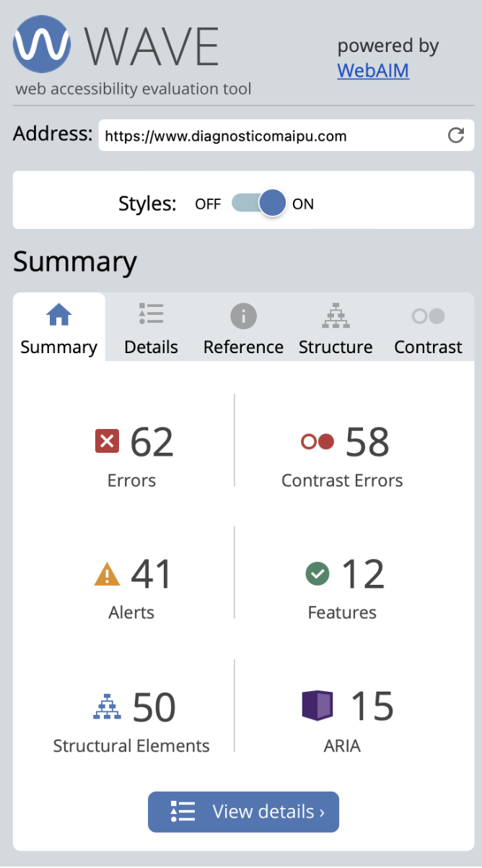Open the WebAIM link
Screen dimensions: 482x868
[x=373, y=71]
